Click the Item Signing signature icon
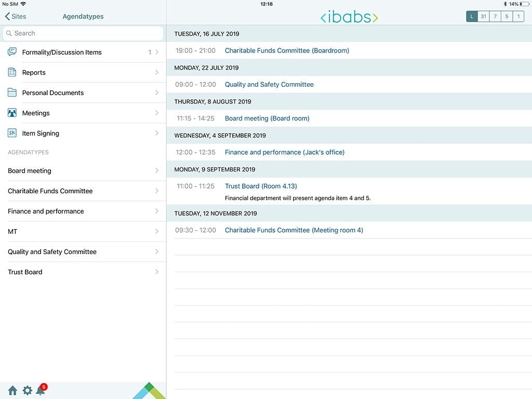 [12, 133]
